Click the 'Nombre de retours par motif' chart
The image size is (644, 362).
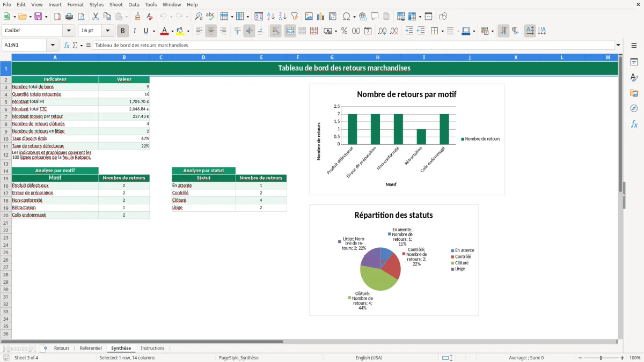point(407,139)
